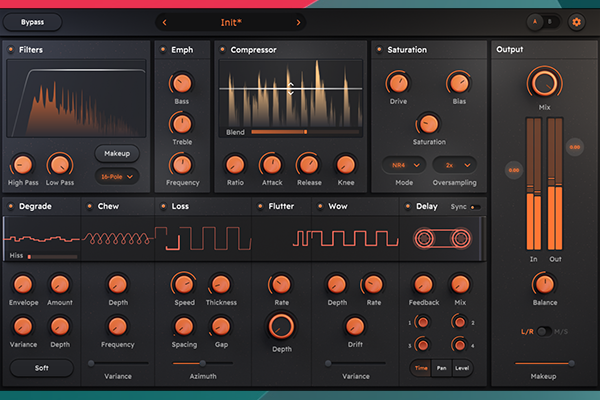
Task: Click the Filters Makeup button
Action: click(x=117, y=153)
